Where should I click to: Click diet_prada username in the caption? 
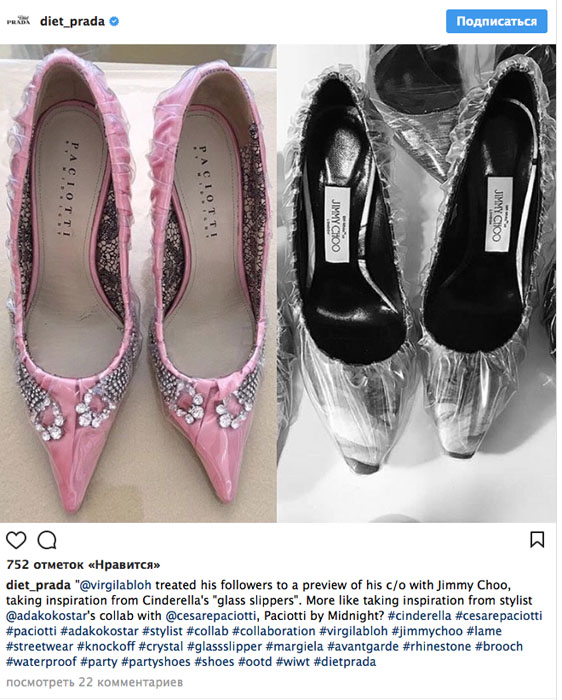(x=38, y=585)
